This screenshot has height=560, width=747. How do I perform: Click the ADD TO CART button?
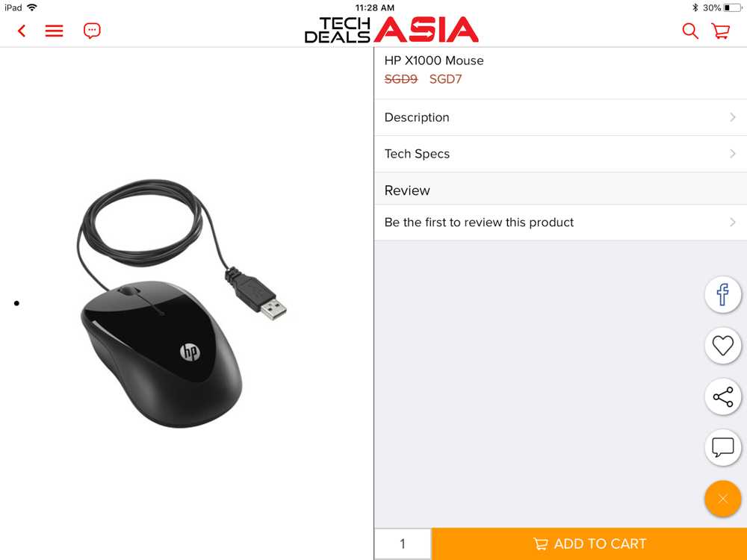pos(589,544)
